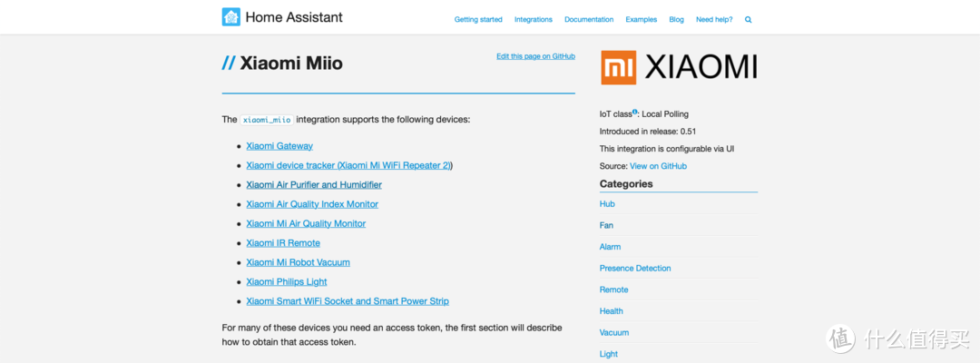Select the Hub category

pyautogui.click(x=607, y=204)
